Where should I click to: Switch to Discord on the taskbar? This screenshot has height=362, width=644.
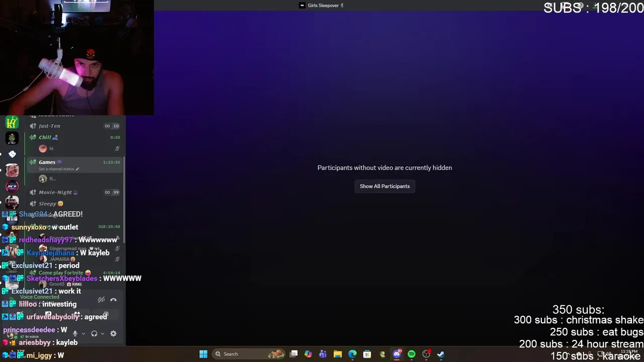tap(397, 354)
